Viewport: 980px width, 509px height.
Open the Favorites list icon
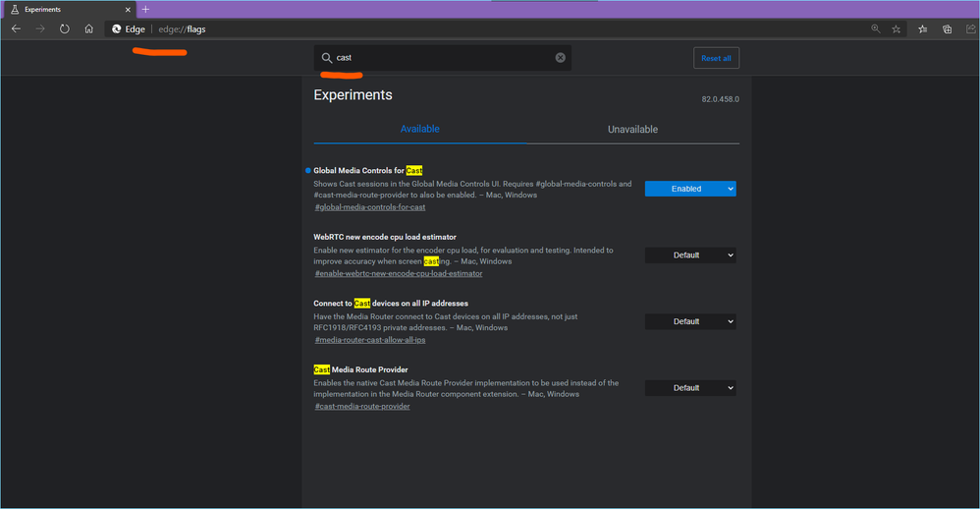click(x=922, y=28)
